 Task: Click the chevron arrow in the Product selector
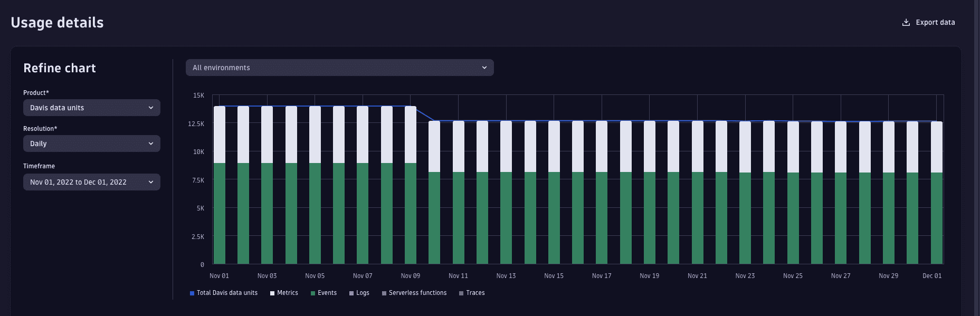151,108
